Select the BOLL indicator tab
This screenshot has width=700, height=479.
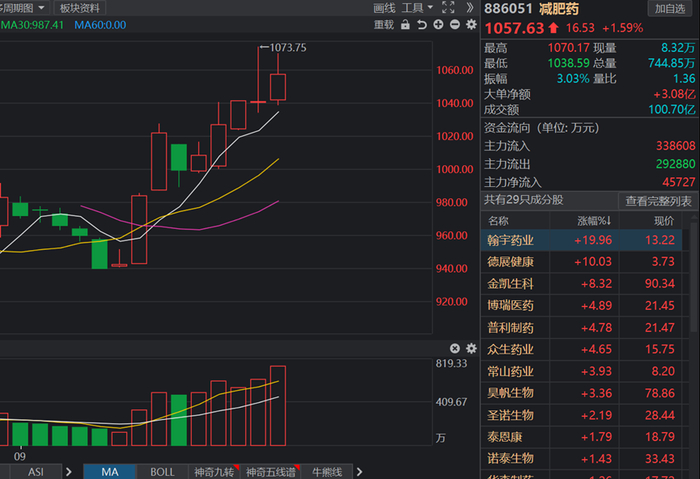[162, 472]
